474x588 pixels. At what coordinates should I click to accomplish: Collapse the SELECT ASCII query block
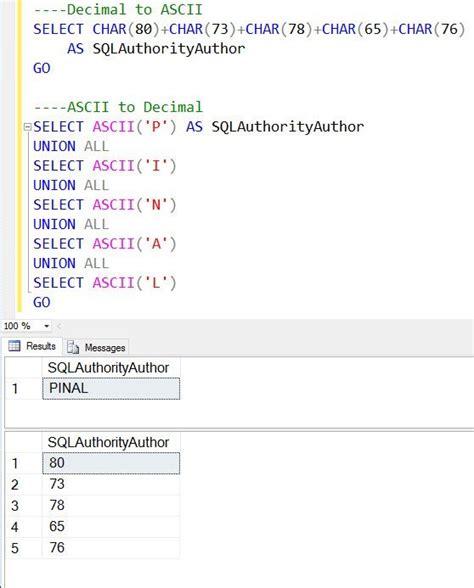tap(27, 127)
